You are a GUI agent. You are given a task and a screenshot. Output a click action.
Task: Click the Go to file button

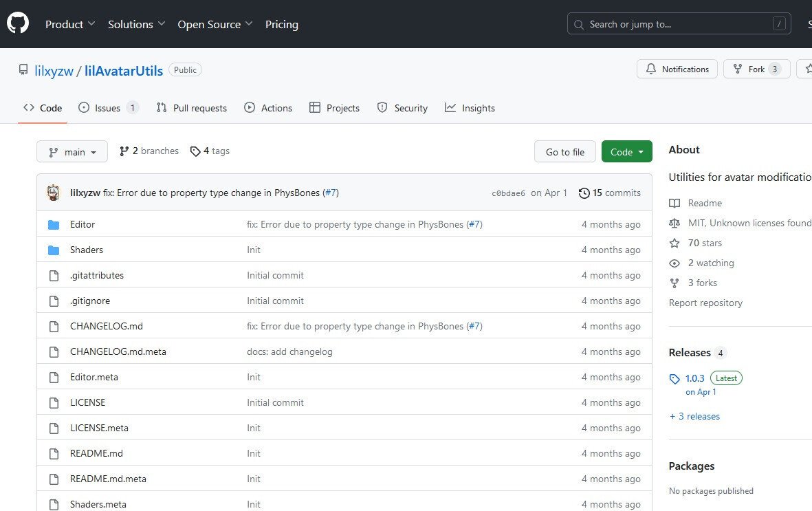565,151
